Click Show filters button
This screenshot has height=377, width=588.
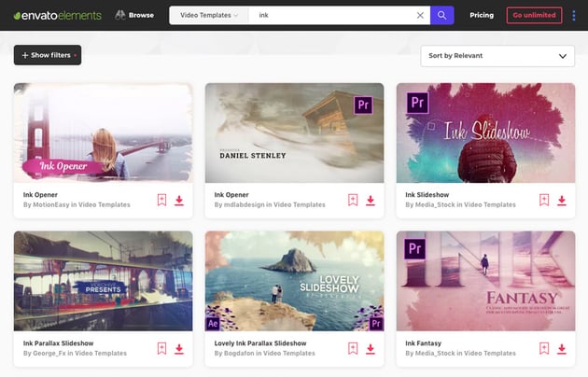[x=48, y=55]
